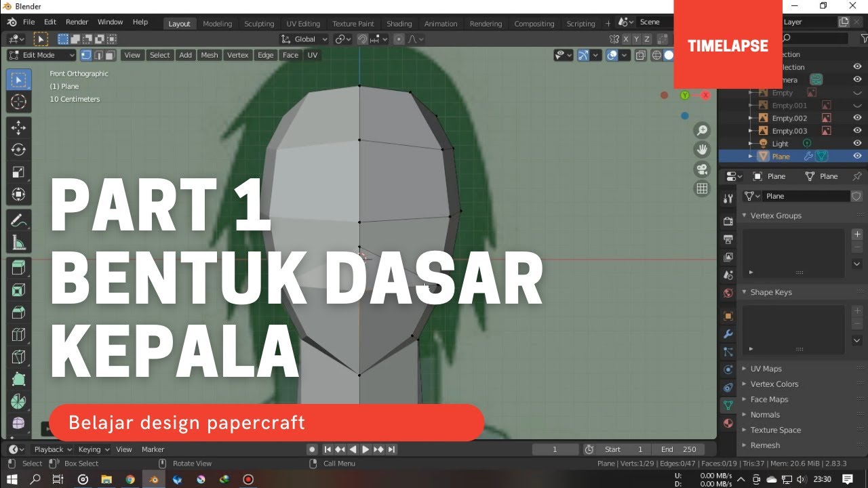The image size is (868, 488).
Task: Hide the Plane object in outliner
Action: [x=857, y=156]
